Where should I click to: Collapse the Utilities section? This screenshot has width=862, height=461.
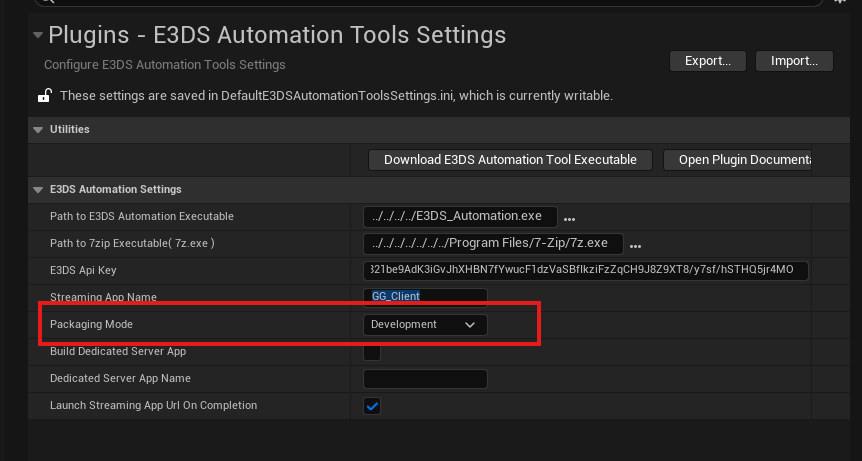tap(38, 130)
